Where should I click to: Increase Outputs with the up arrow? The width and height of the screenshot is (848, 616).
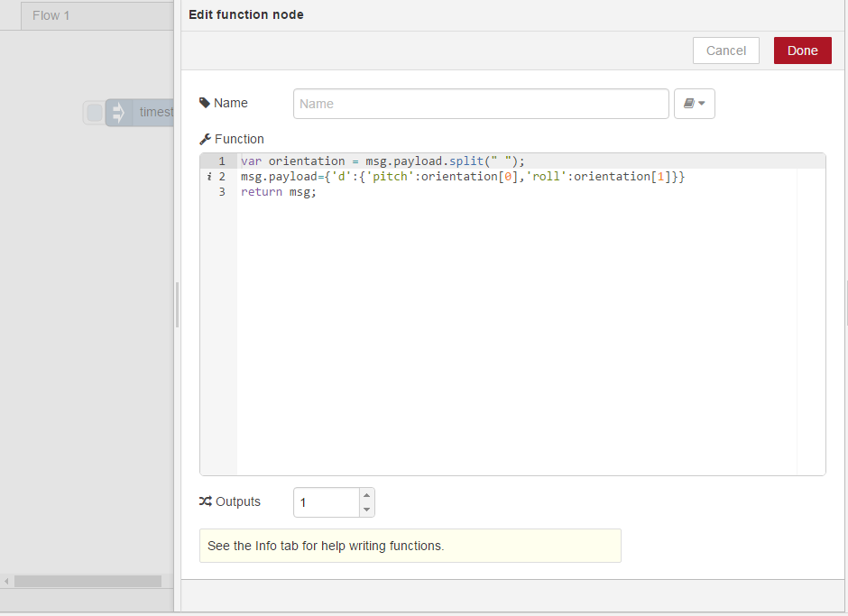366,495
